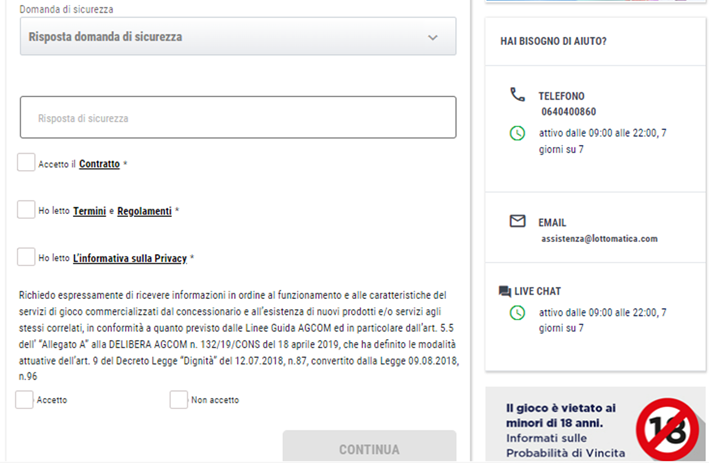Check the Accetto il Contratto checkbox
Screen dimensions: 709x463
point(26,162)
